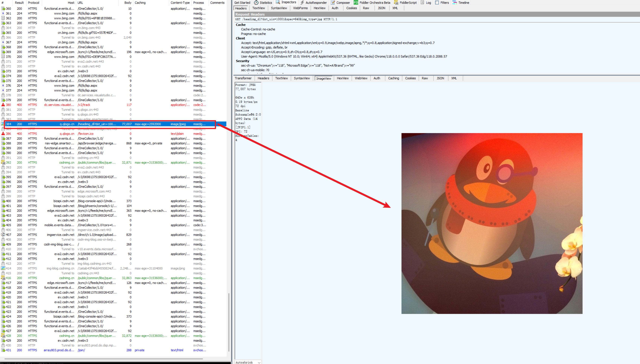Select session 384 q.qlogo.cn row
640x364 pixels.
(x=114, y=124)
